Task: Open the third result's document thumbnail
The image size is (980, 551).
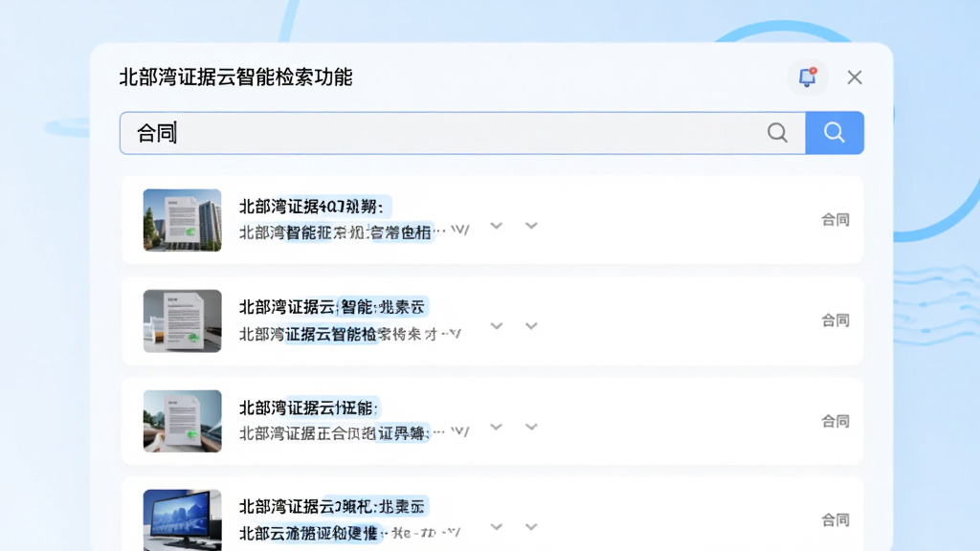Action: coord(182,421)
